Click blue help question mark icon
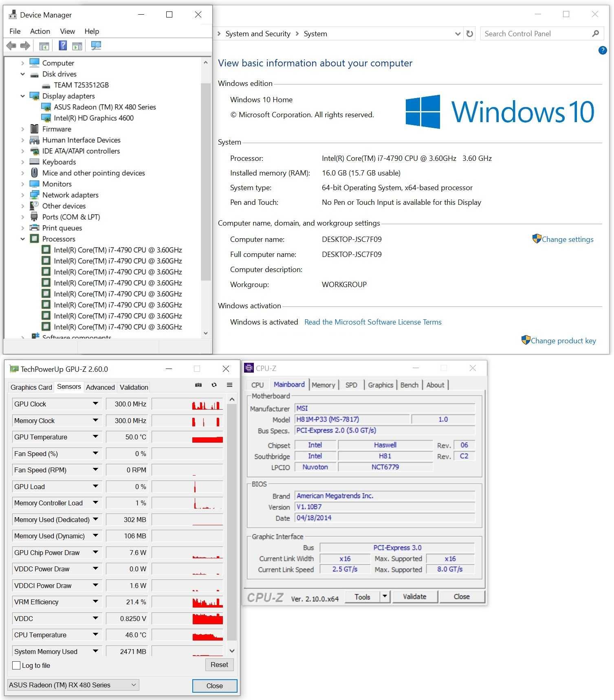Screen dimensions: 614x700 [603, 50]
